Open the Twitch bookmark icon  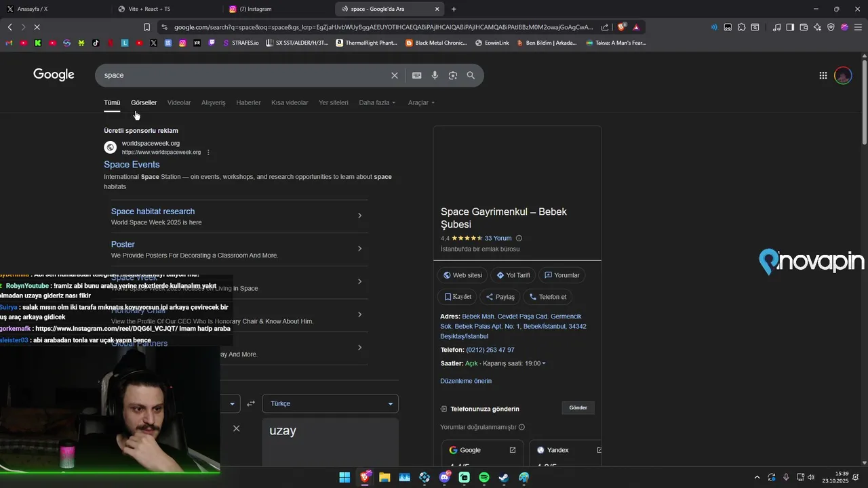[x=212, y=43]
